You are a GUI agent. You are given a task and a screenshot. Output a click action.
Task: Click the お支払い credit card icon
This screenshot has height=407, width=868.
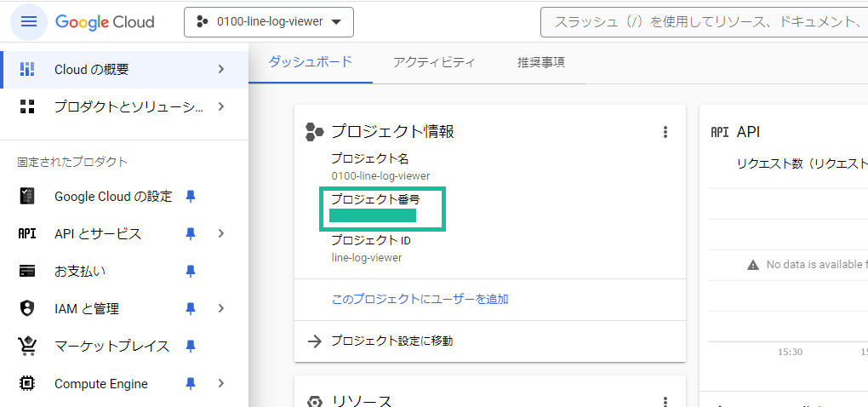click(x=27, y=272)
